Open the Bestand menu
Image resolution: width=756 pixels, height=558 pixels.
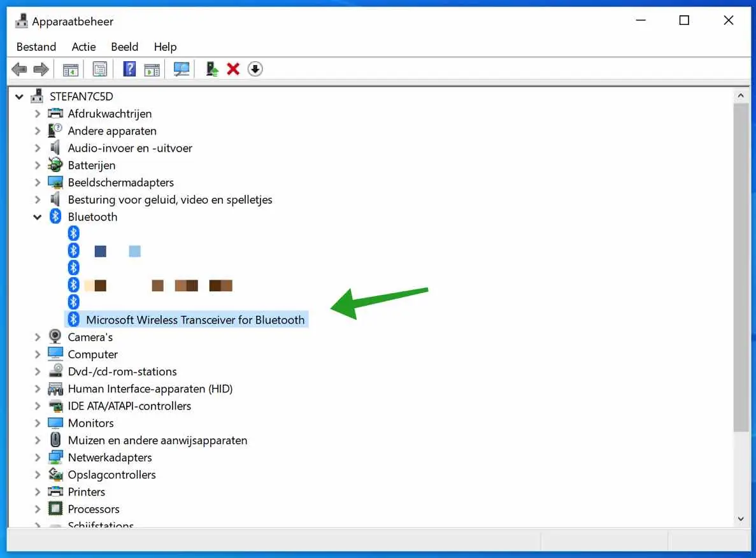coord(36,46)
